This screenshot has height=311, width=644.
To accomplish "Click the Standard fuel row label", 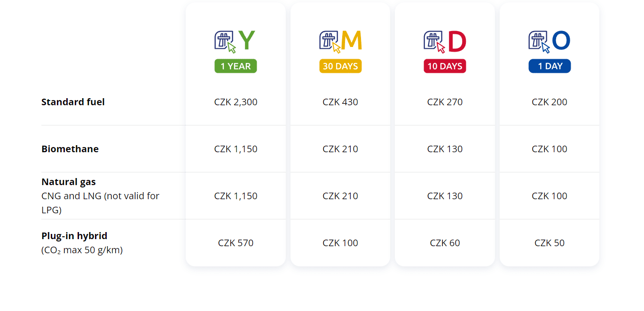I will pos(73,102).
